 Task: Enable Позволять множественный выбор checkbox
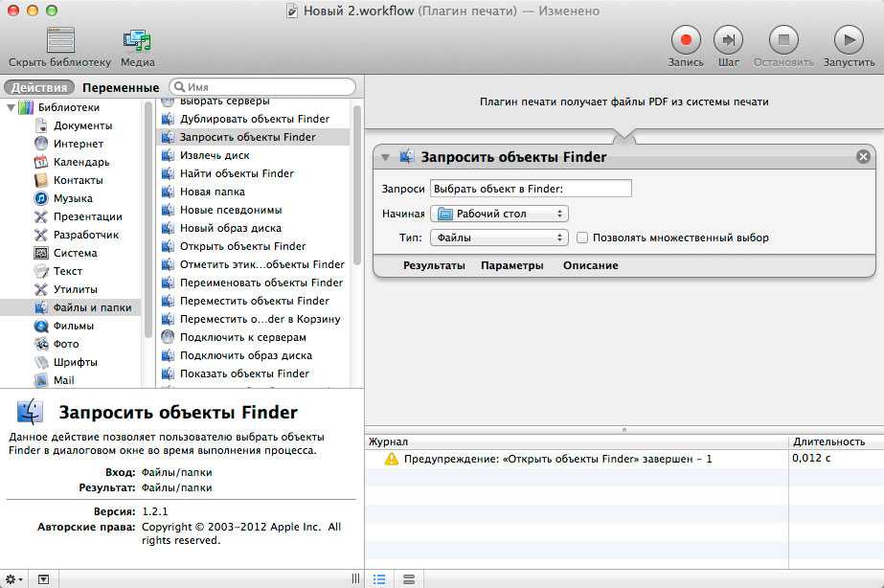coord(581,237)
